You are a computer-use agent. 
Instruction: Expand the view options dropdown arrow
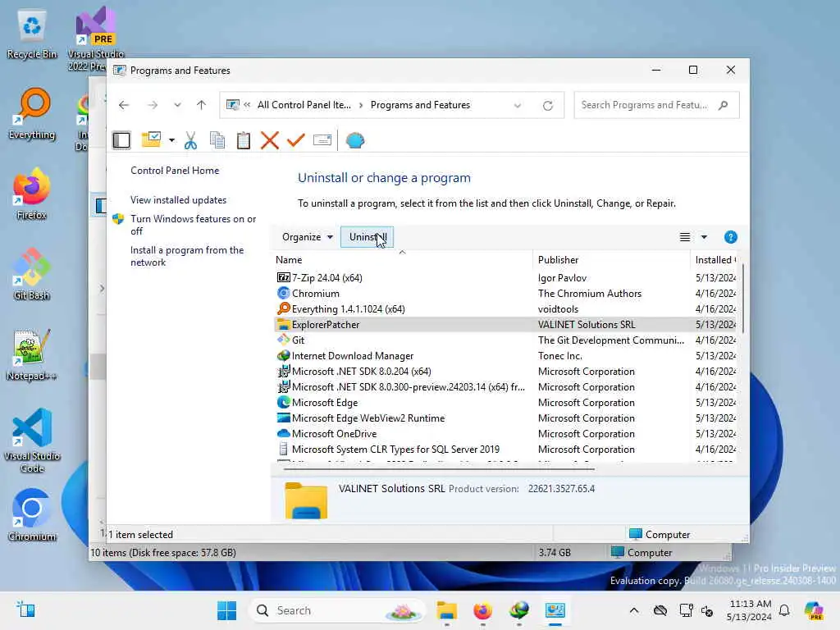(704, 237)
